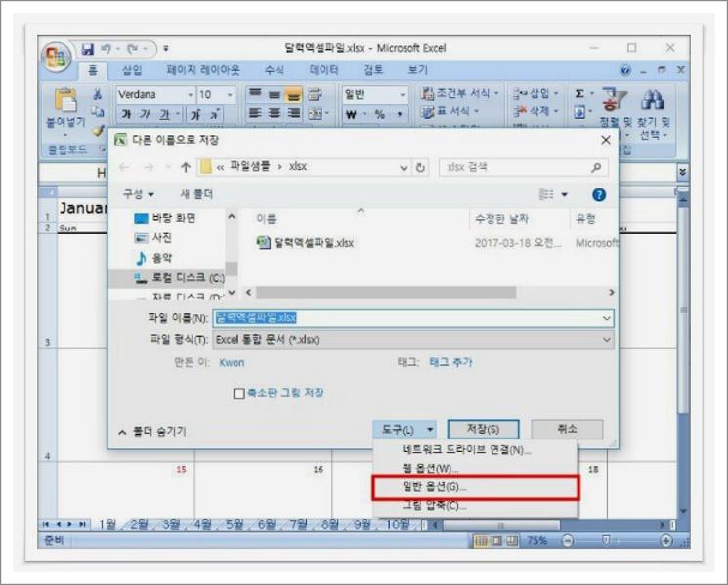728x585 pixels.
Task: Click the wrap text icon
Action: pos(316,94)
